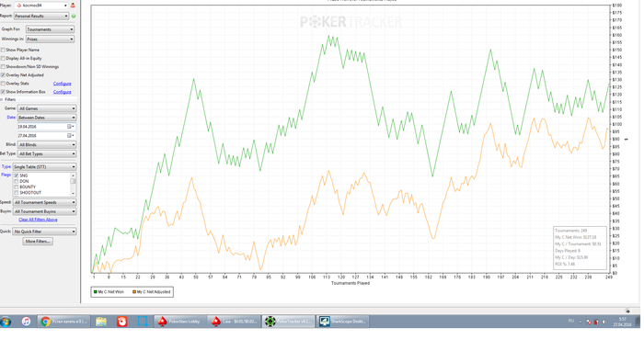Click the RU language indicator in tray
The width and height of the screenshot is (644, 362).
571,321
